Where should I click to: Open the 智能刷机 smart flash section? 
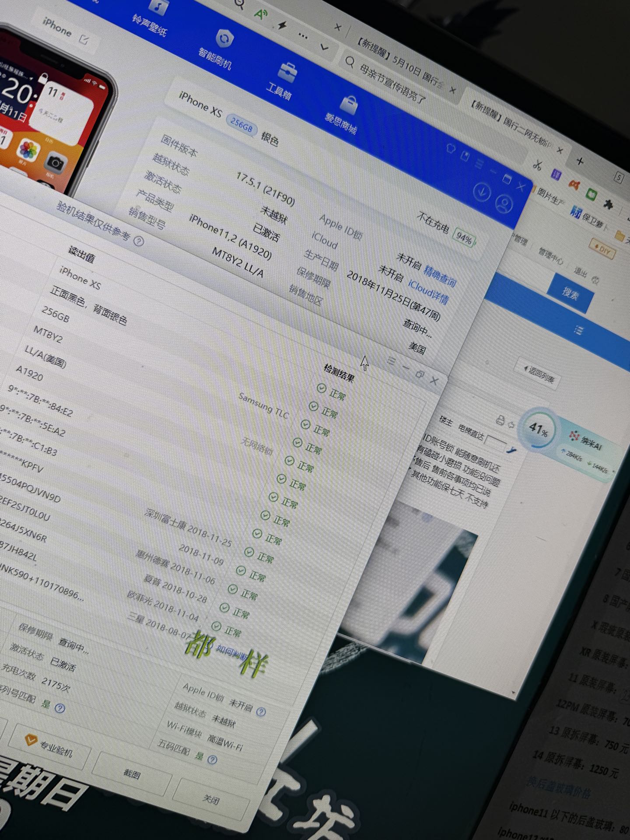click(x=217, y=49)
